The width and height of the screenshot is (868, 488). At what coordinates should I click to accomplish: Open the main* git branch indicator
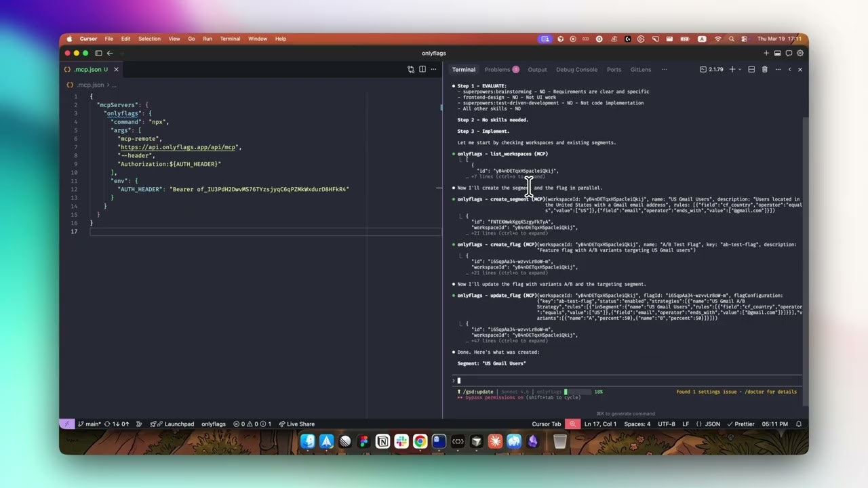pos(90,424)
